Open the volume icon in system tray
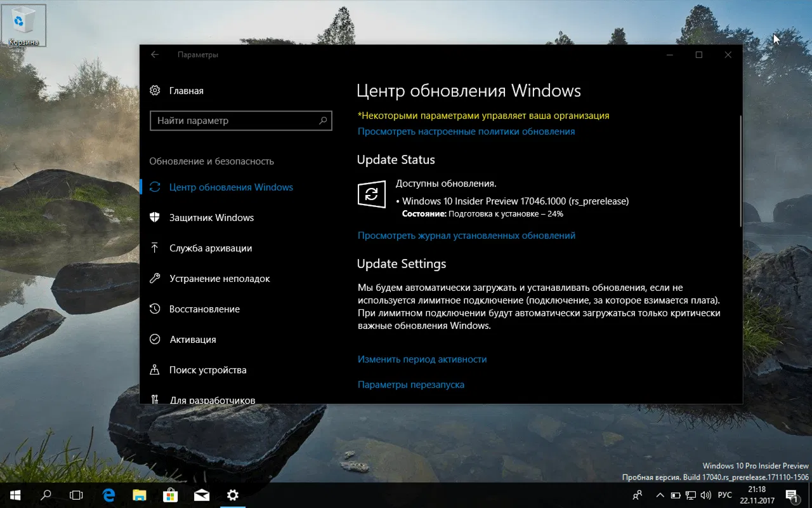This screenshot has width=812, height=508. click(x=706, y=495)
